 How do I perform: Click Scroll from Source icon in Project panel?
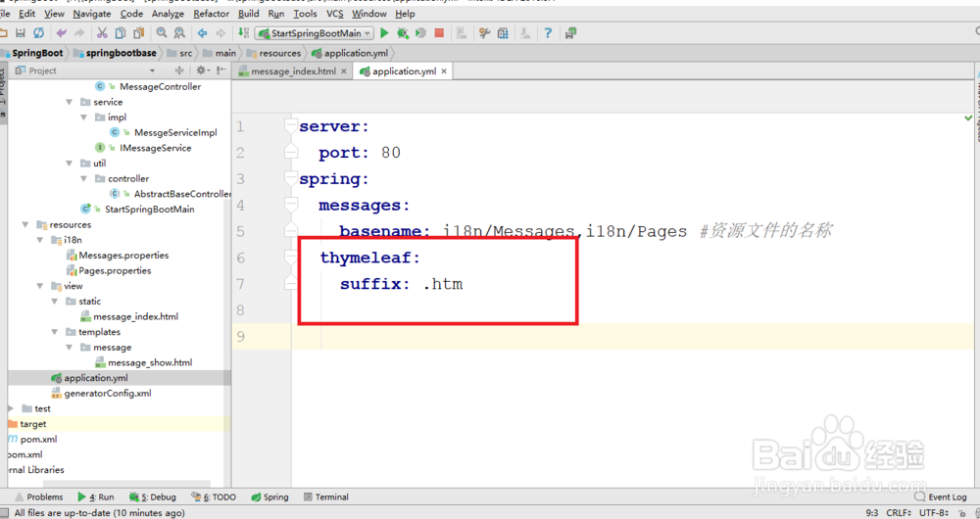pos(179,71)
